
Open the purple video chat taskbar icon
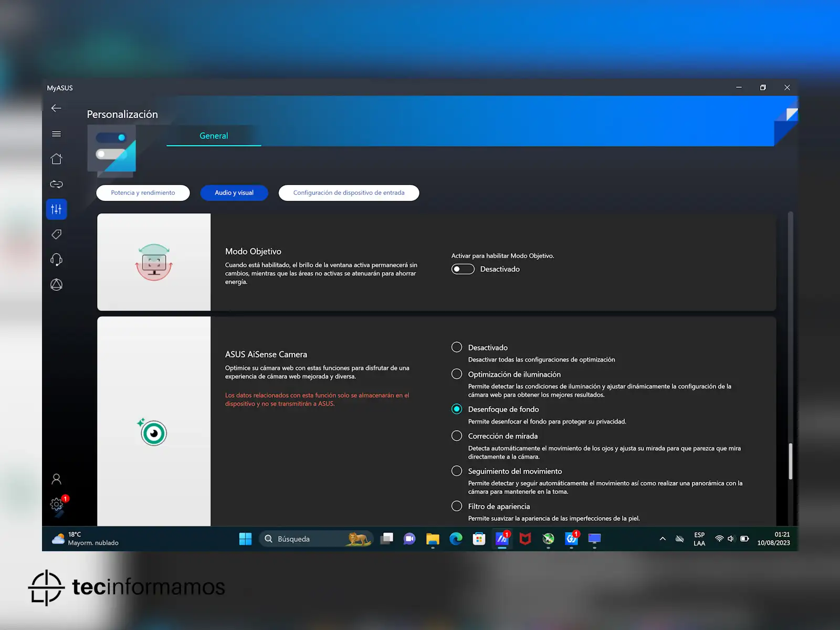[409, 539]
